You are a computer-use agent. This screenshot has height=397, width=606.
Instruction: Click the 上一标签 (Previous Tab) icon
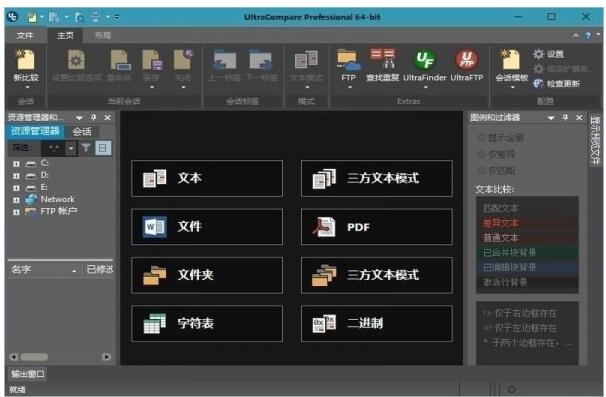point(225,60)
